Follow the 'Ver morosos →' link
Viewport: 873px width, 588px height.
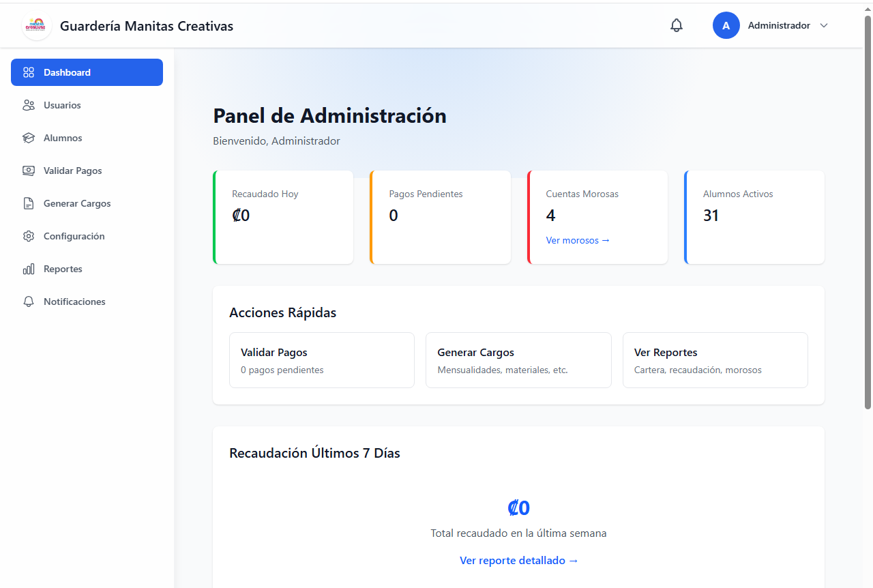click(578, 240)
